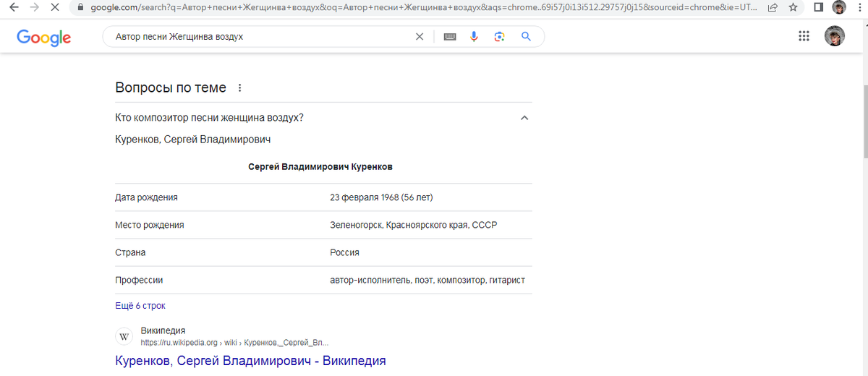Viewport: 868px width, 376px height.
Task: Select the Вопросы по теме heading
Action: click(x=171, y=88)
